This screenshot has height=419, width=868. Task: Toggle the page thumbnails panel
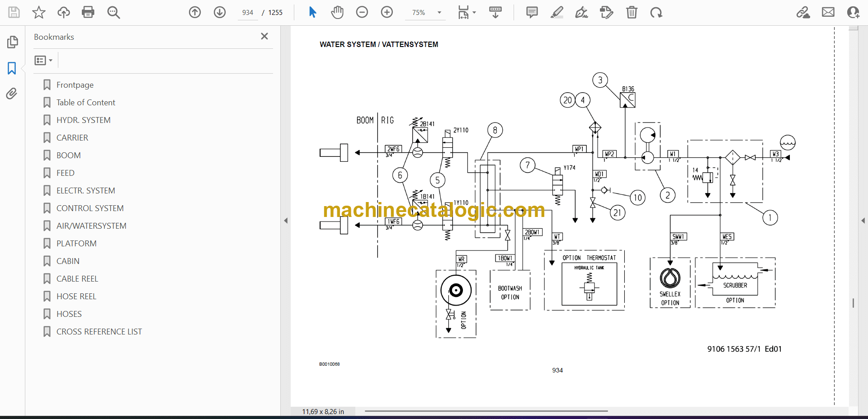(12, 42)
